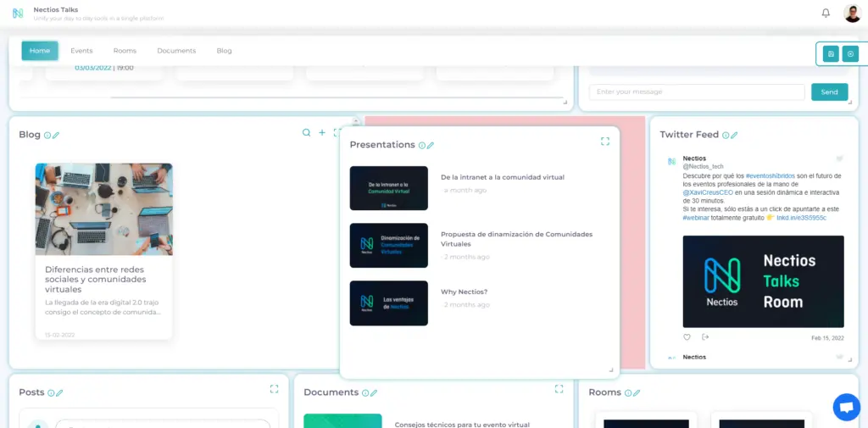Expand the Presentations widget to fullscreen
Image resolution: width=868 pixels, height=428 pixels.
605,142
